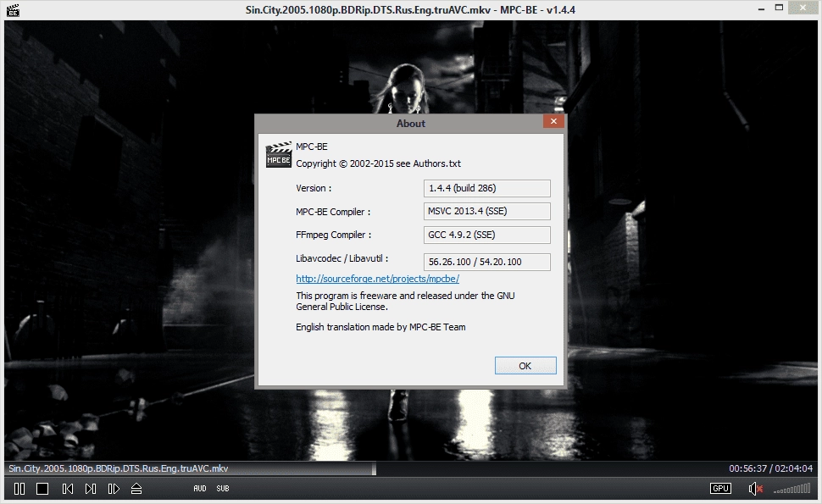Stop the video with the stop button
This screenshot has height=504, width=822.
click(42, 489)
